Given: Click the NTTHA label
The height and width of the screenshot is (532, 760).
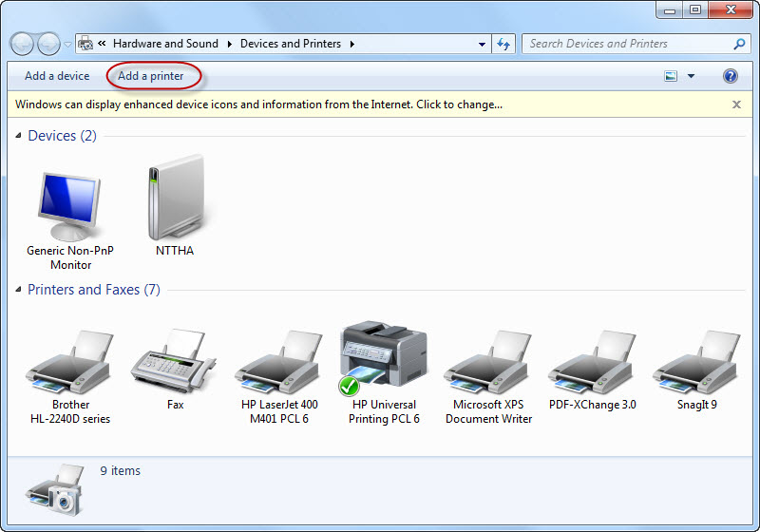Looking at the screenshot, I should [175, 251].
